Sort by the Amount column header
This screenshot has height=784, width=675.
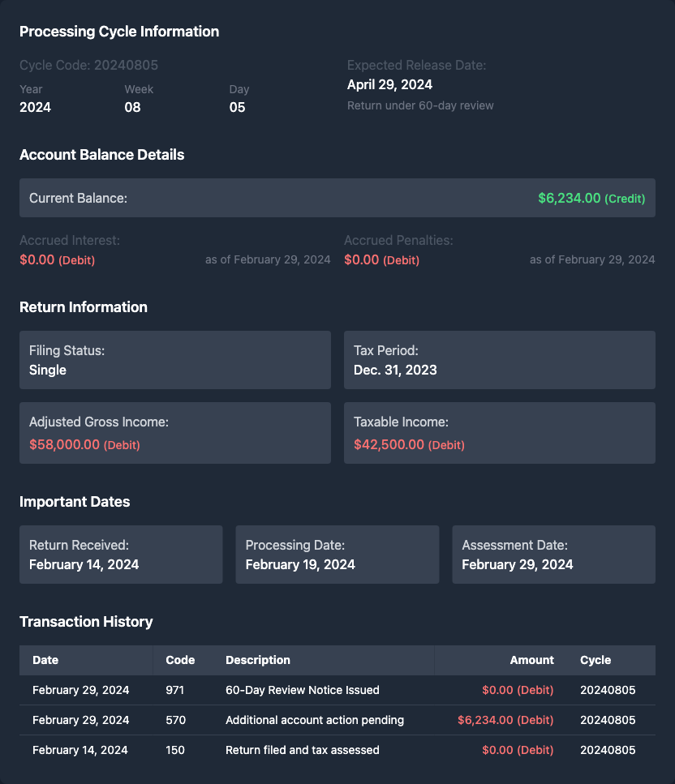coord(531,660)
